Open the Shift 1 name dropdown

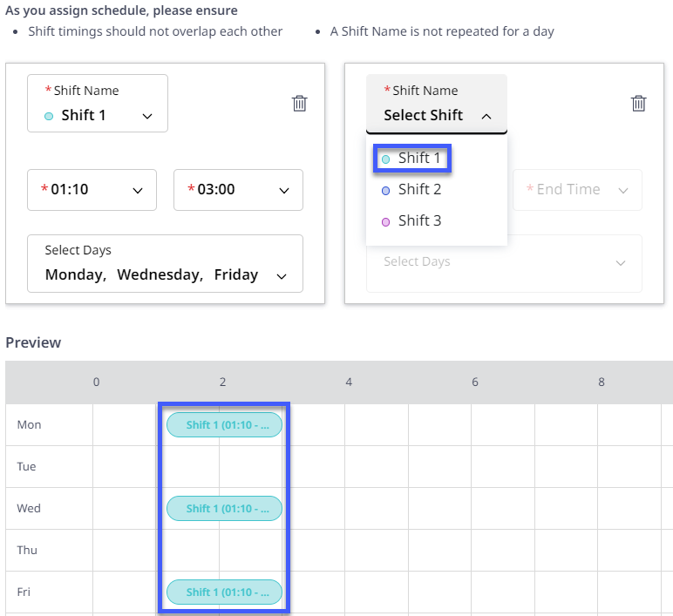(98, 104)
